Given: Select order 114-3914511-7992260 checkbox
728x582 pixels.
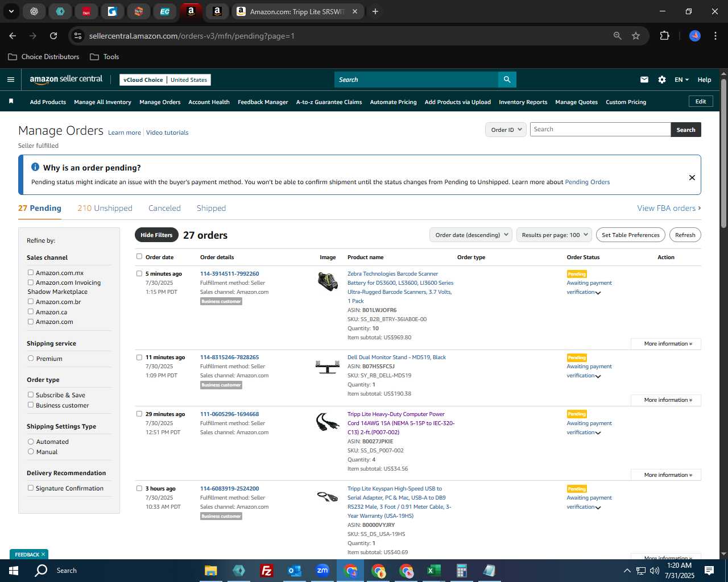Looking at the screenshot, I should (139, 273).
